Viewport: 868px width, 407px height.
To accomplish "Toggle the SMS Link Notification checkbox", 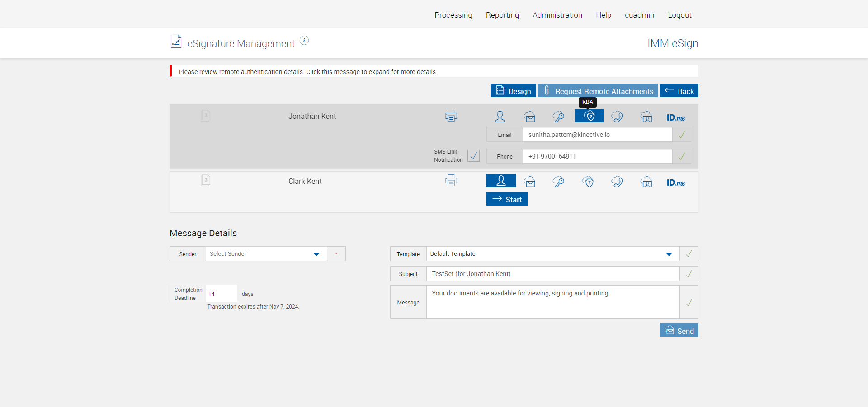I will (473, 156).
